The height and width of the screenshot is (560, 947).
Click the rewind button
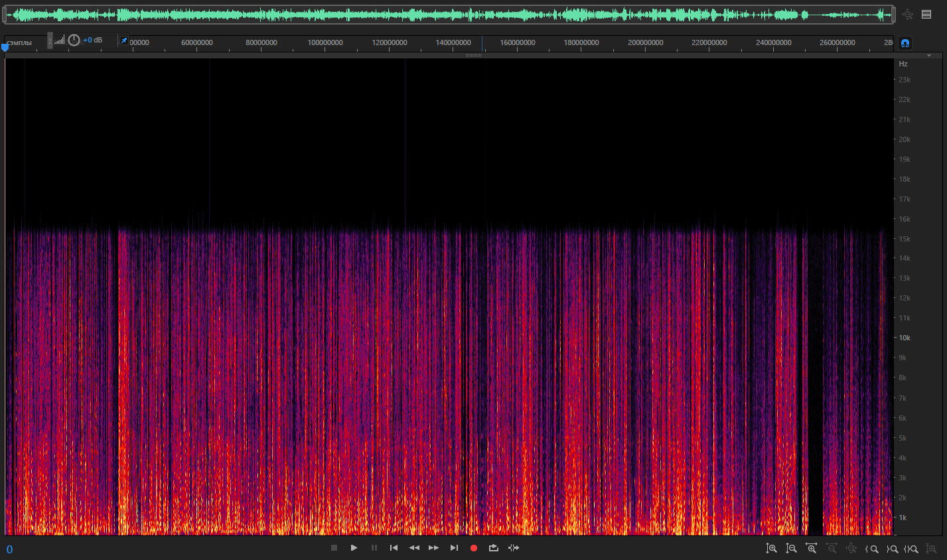(414, 548)
